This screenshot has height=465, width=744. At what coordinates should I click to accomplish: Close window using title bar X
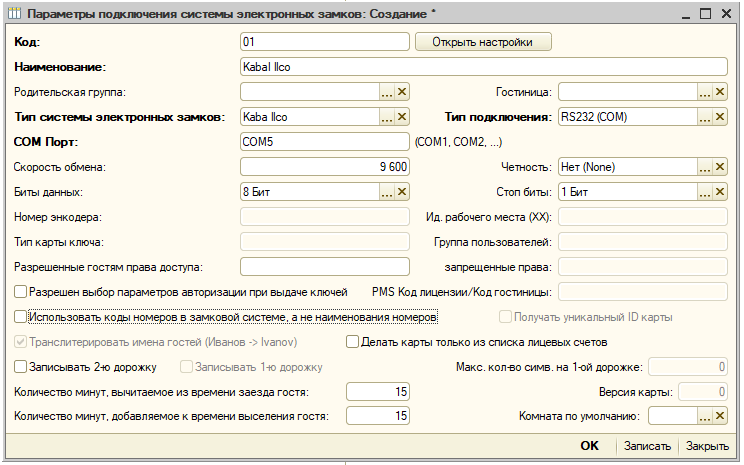[x=726, y=14]
